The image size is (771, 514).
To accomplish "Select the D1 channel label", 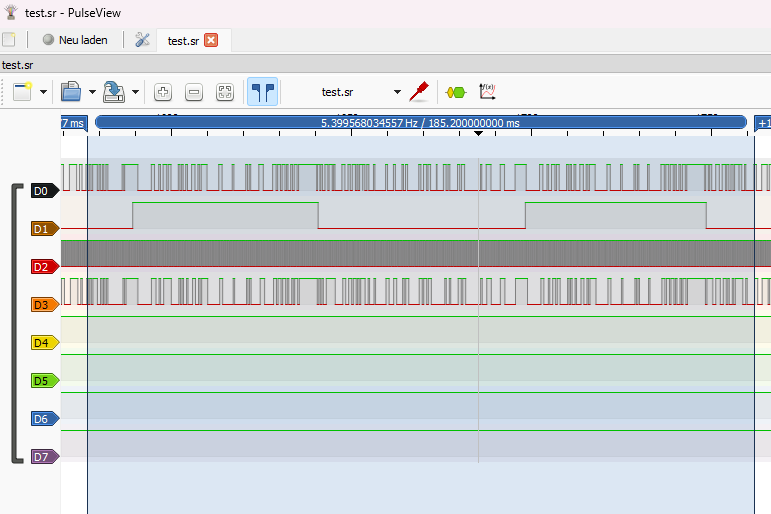I will tap(45, 229).
